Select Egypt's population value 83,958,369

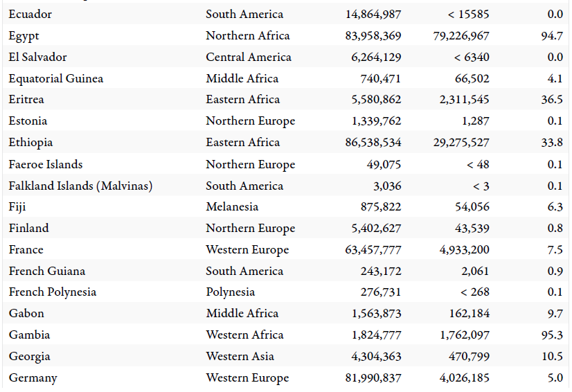(373, 35)
